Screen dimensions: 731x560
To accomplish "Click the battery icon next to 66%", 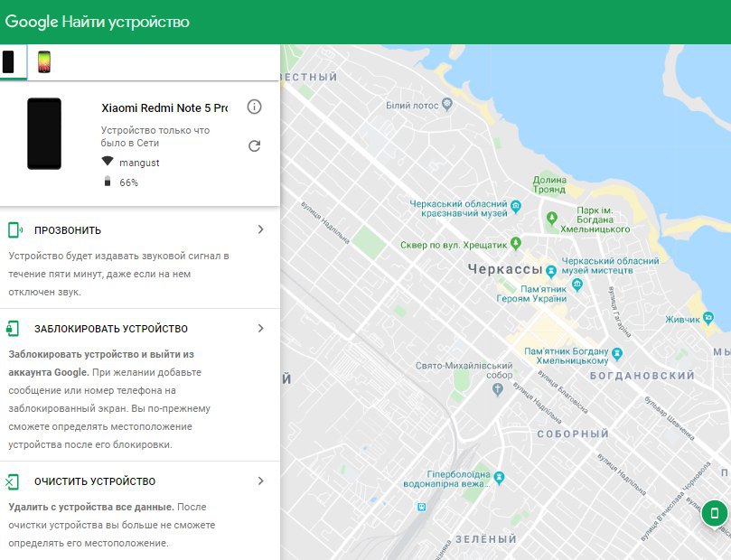I will click(x=108, y=182).
